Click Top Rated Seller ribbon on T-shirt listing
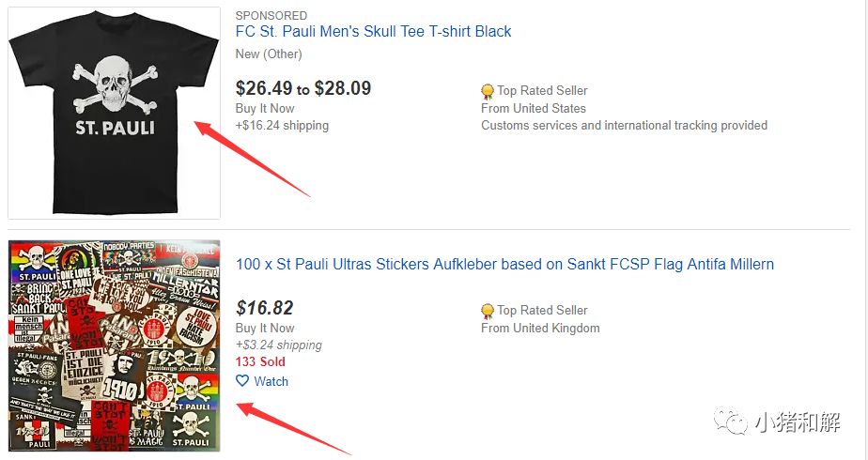 (488, 91)
